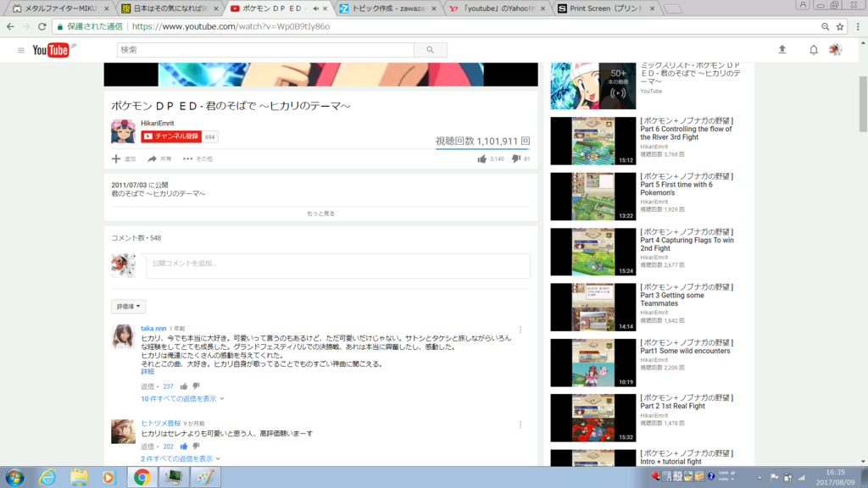Open the Part 4 Capturing Flags thumbnail

593,252
